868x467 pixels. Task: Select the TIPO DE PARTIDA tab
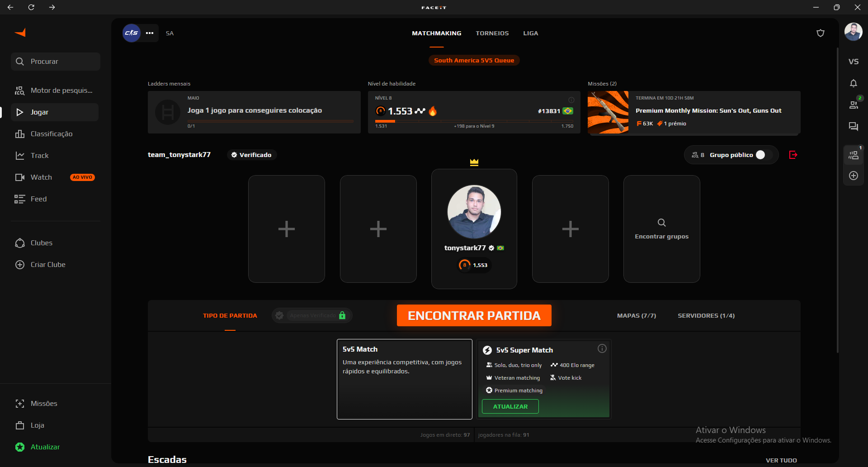coord(230,315)
